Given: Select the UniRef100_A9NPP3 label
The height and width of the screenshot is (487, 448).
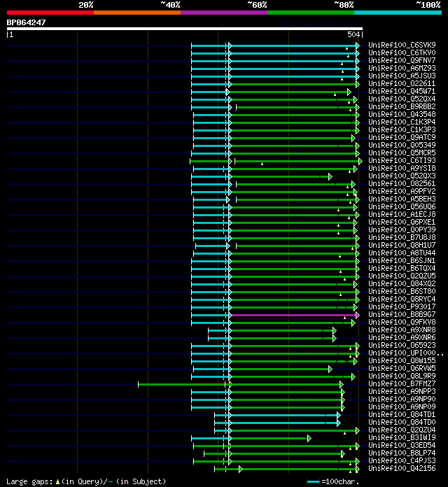Looking at the screenshot, I should 402,391.
